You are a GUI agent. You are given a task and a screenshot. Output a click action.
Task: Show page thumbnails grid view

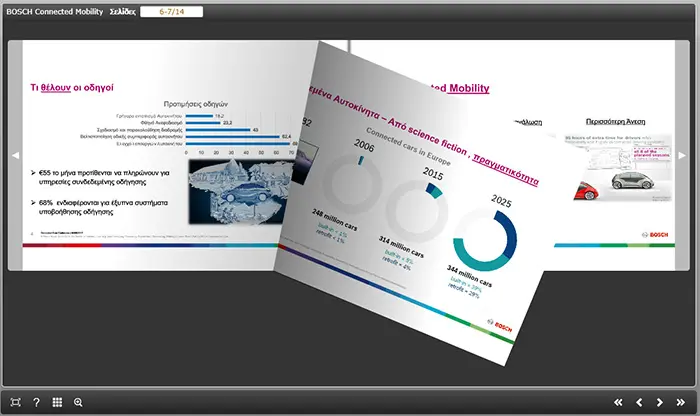pos(57,402)
